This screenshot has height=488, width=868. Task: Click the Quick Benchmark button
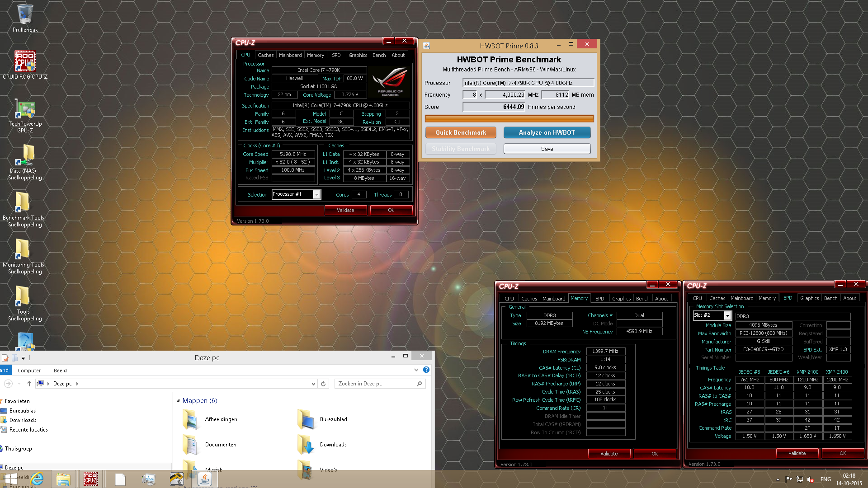click(461, 132)
